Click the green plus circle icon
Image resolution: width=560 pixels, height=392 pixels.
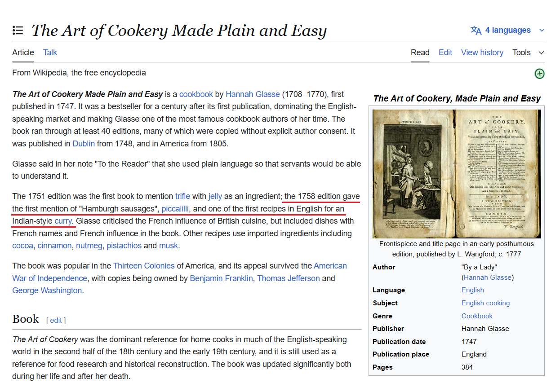click(539, 74)
